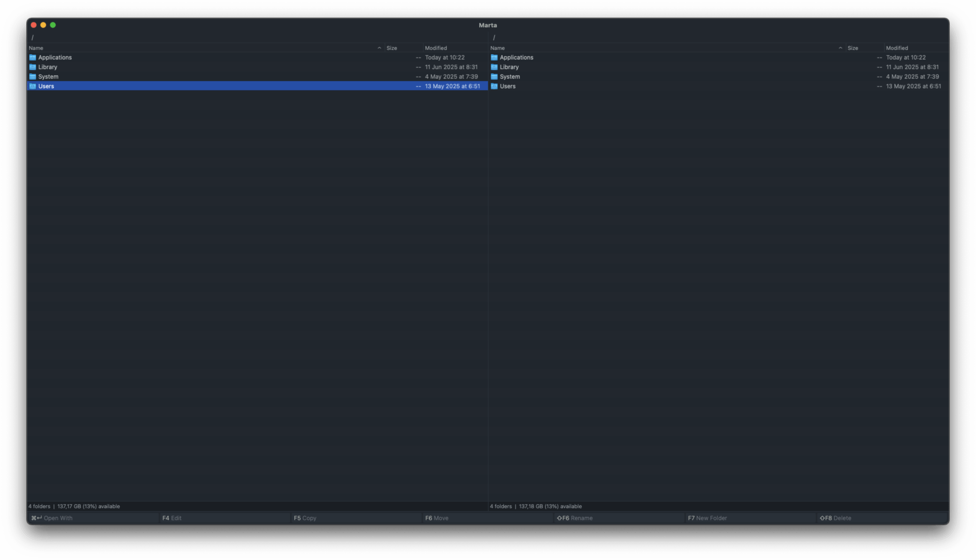976x560 pixels.
Task: Click the Library folder icon in right pane
Action: [494, 67]
